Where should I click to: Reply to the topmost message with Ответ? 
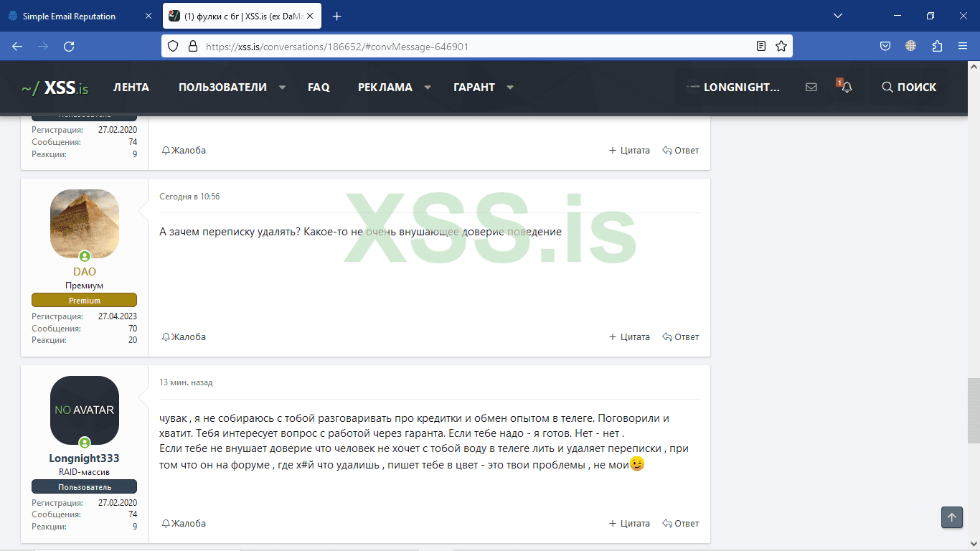(x=681, y=151)
